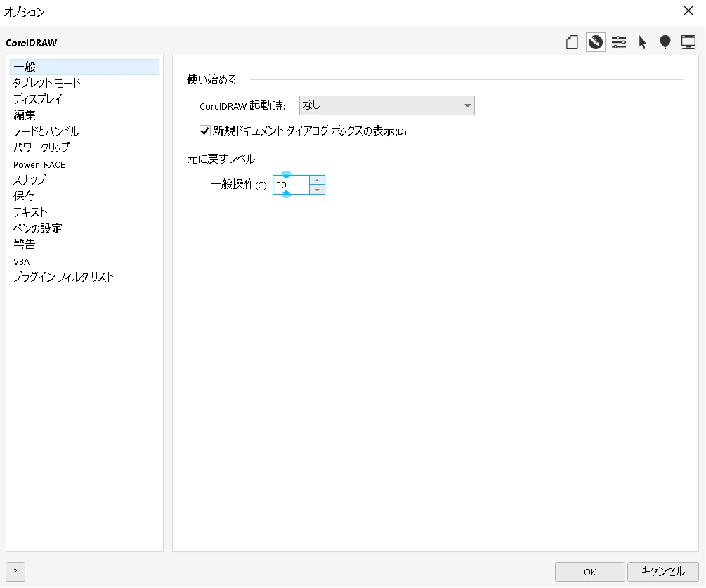Decrease 一般操作 undo level with down arrow
Screen dimensions: 706x588
(x=317, y=189)
